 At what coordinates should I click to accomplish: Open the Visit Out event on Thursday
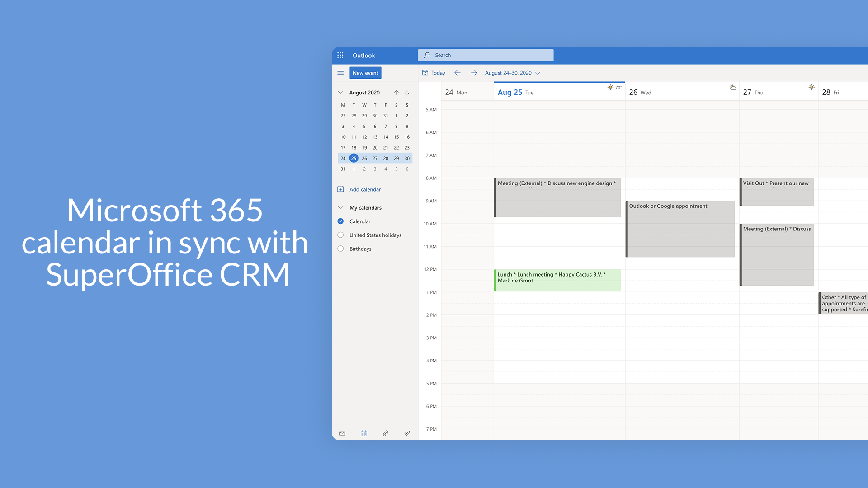point(777,192)
